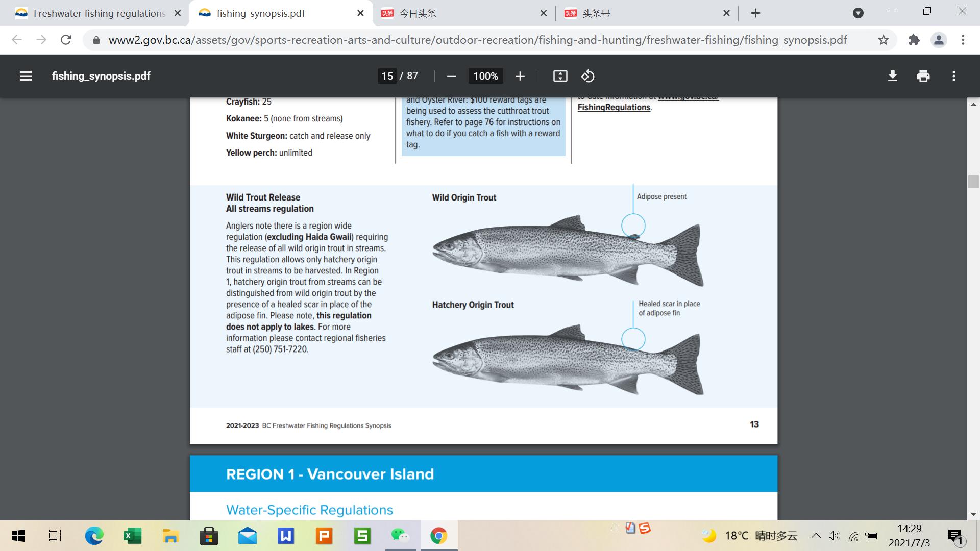Click the vertical scrollbar thumb

tap(973, 181)
